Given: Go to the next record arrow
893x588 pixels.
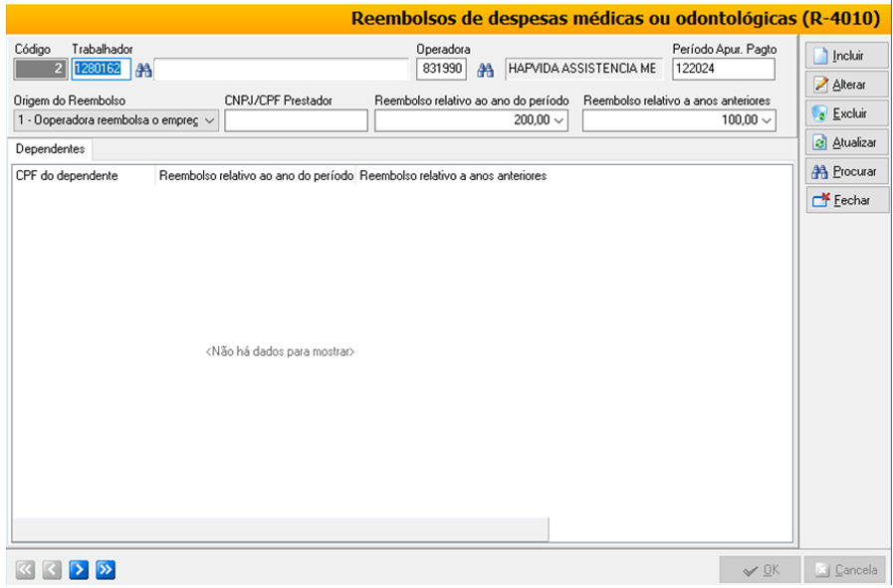Looking at the screenshot, I should point(79,570).
